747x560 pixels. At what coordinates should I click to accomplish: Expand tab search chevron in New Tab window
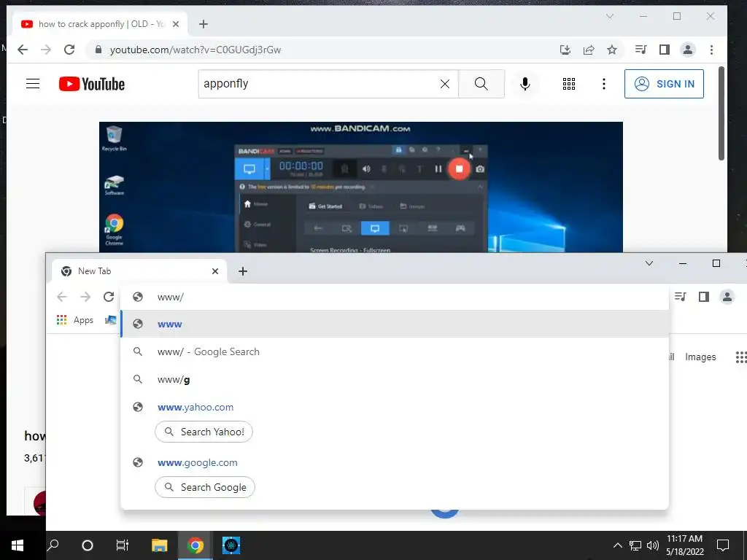point(649,263)
